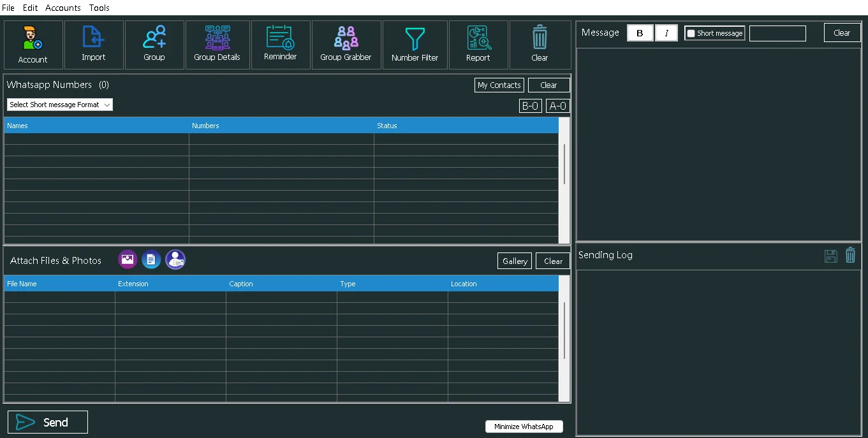Launch the Group Grabber tool
868x438 pixels.
pyautogui.click(x=346, y=45)
